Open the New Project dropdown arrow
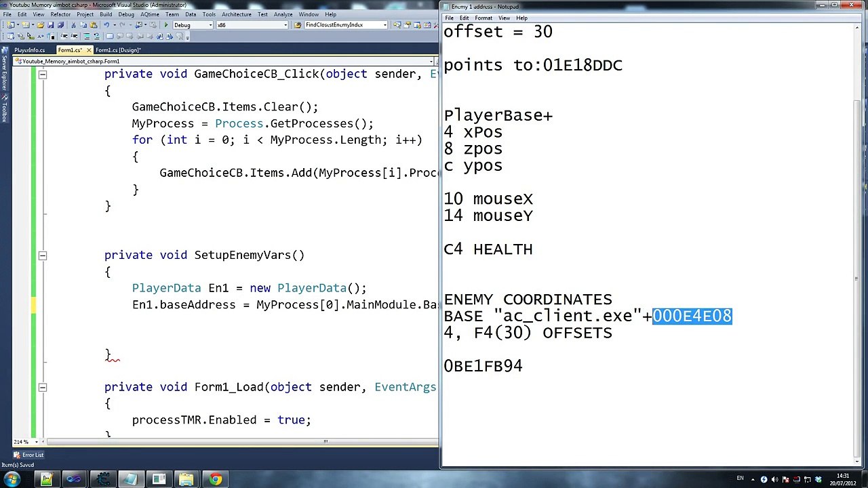This screenshot has height=488, width=868. point(18,25)
